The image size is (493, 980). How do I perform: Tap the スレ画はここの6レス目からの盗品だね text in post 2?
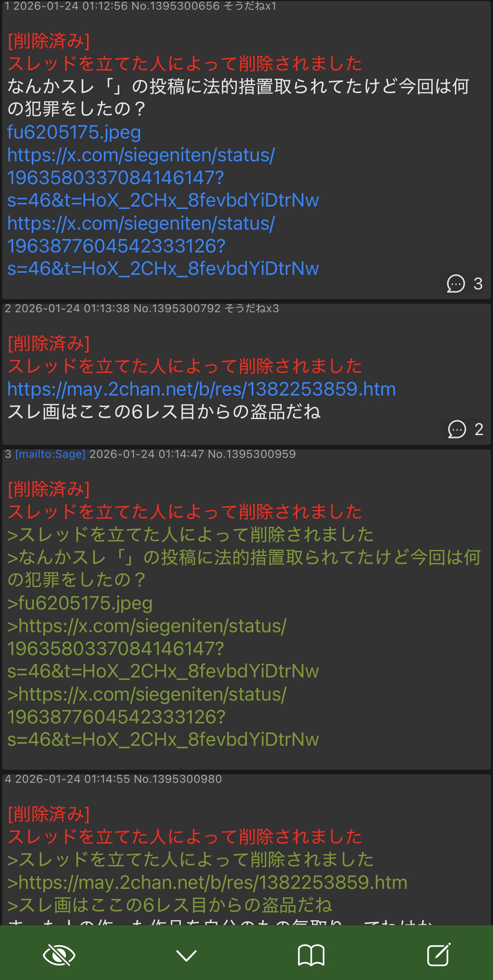pos(164,412)
